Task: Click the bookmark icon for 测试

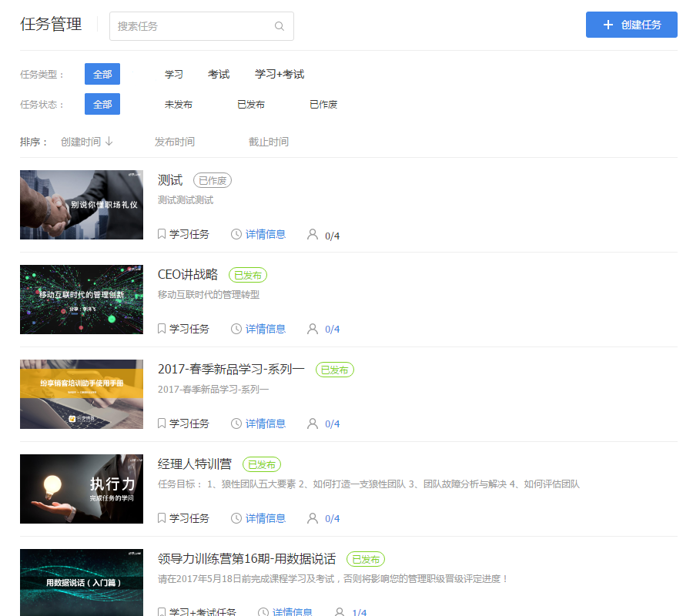Action: click(162, 234)
